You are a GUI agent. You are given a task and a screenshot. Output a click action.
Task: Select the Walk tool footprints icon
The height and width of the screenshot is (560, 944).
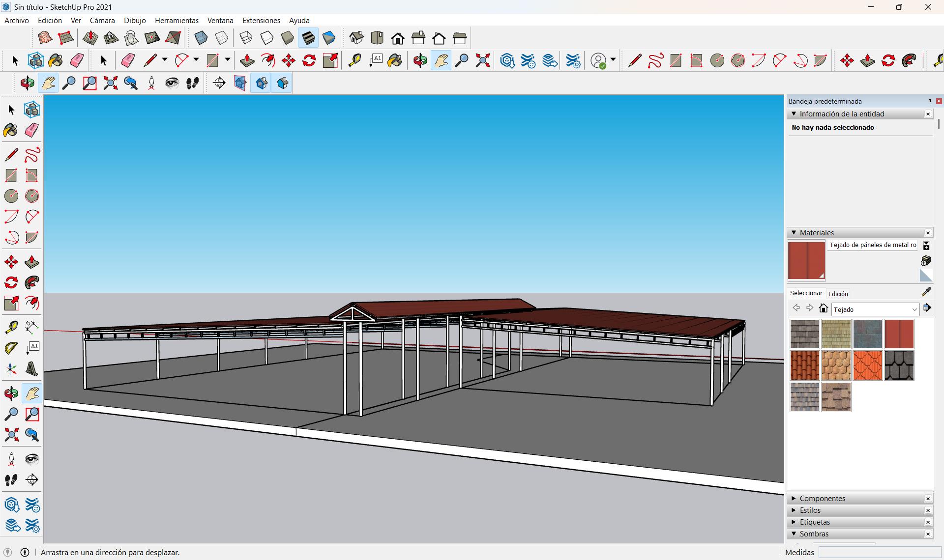192,83
